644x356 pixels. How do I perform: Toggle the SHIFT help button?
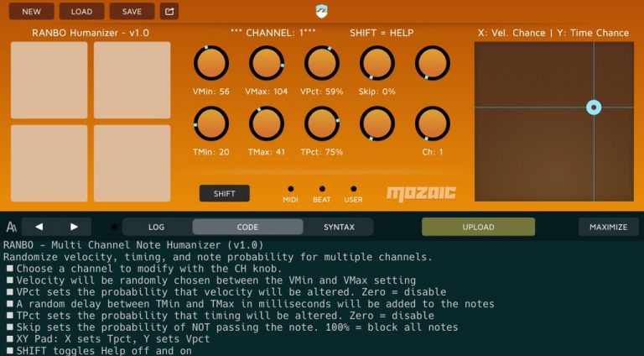(x=224, y=193)
